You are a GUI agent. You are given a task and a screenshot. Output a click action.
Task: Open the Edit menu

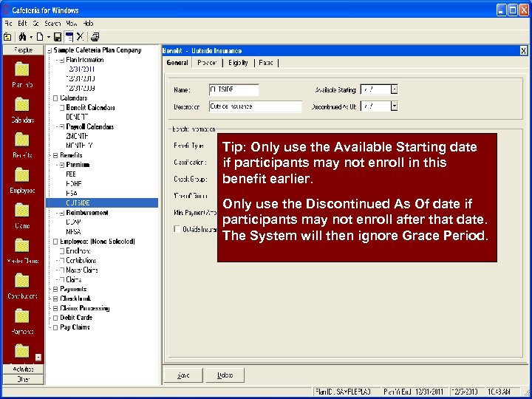point(22,24)
